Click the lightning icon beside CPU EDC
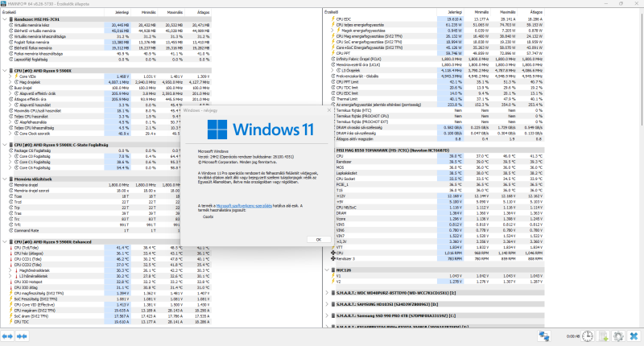644x346 pixels. tap(332, 19)
